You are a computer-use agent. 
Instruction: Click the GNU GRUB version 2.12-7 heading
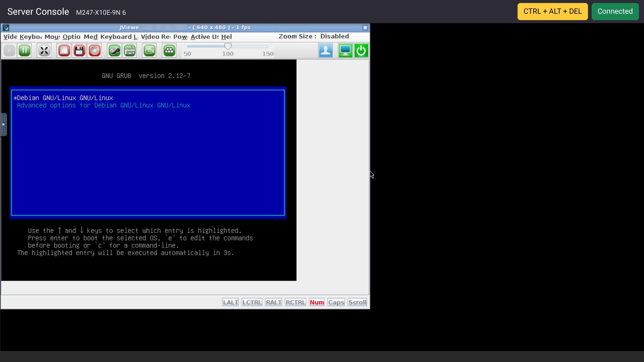coord(146,76)
